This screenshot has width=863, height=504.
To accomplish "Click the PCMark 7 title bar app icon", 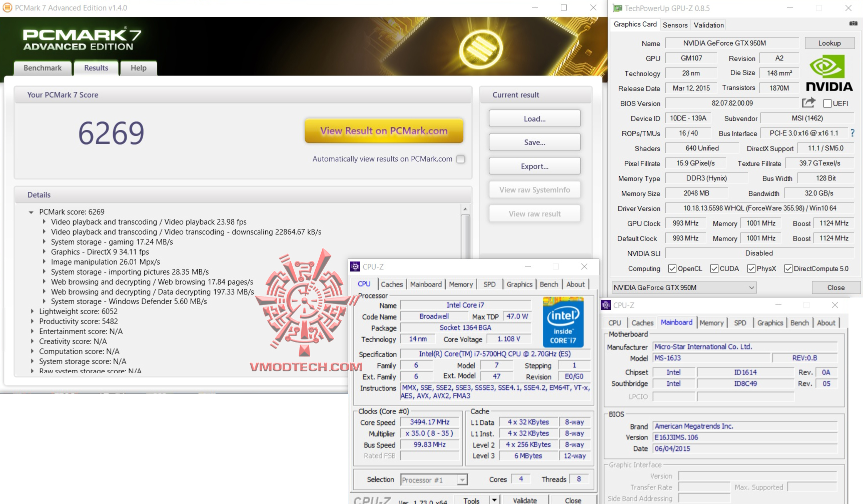I will [x=8, y=8].
